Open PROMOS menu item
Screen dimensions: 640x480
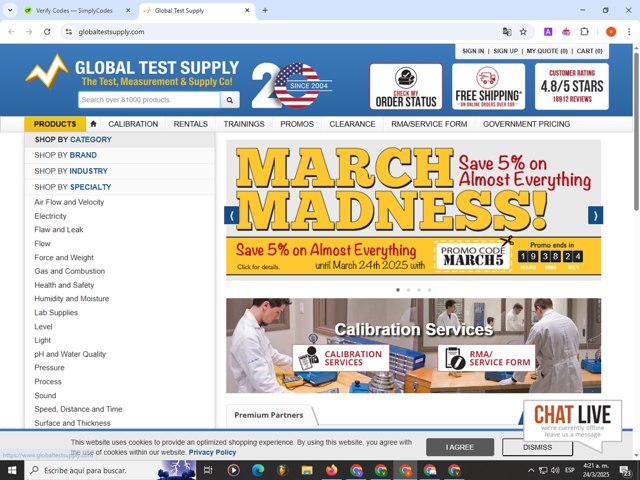click(x=297, y=124)
